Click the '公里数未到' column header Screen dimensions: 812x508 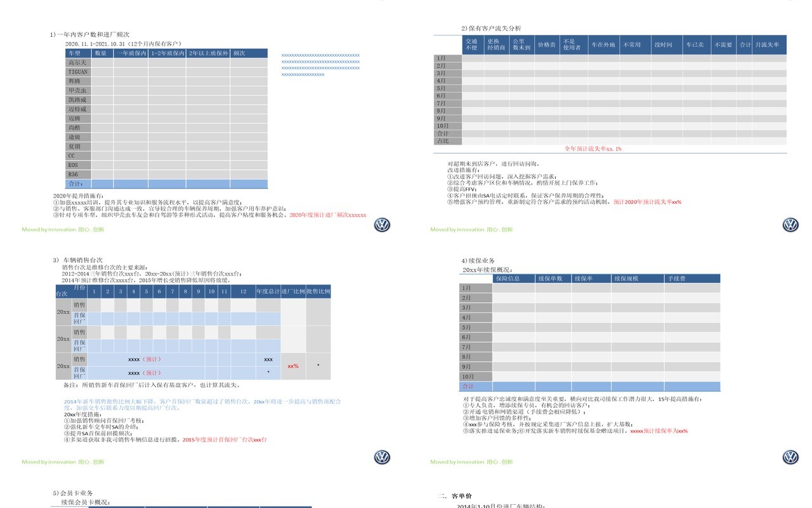pos(521,44)
